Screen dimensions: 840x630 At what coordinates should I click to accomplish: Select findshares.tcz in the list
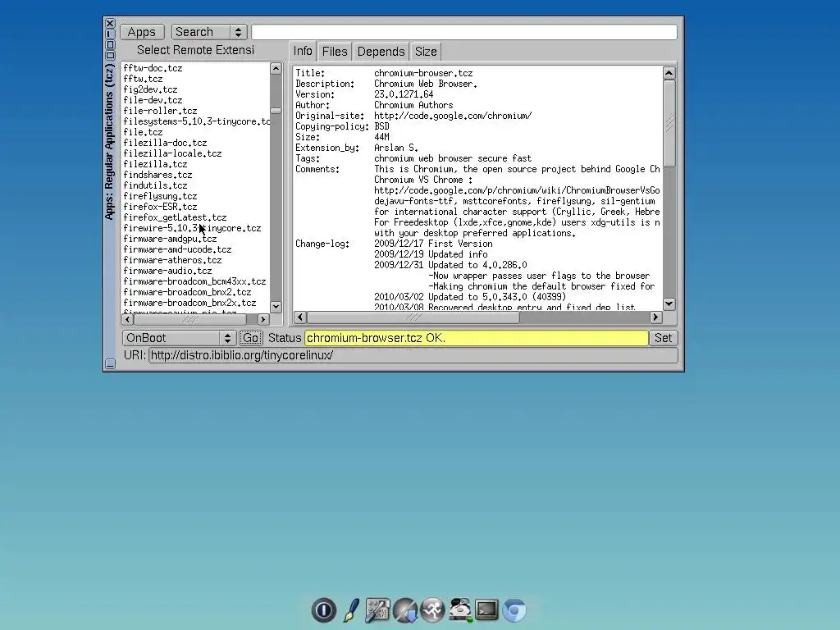(x=157, y=176)
